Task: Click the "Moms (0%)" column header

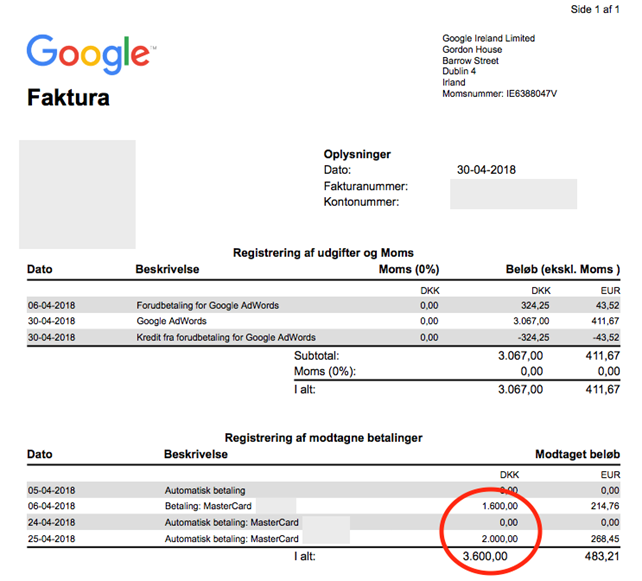Action: click(409, 269)
